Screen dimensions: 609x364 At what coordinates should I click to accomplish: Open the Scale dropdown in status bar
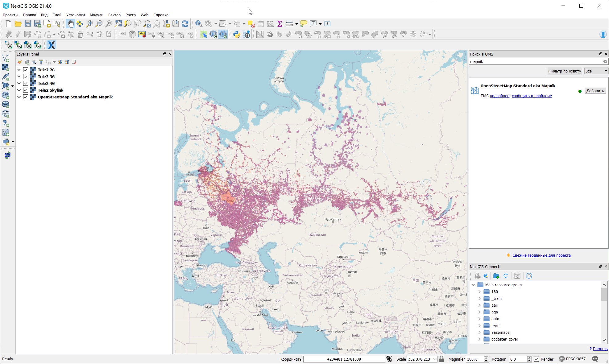tap(434, 359)
